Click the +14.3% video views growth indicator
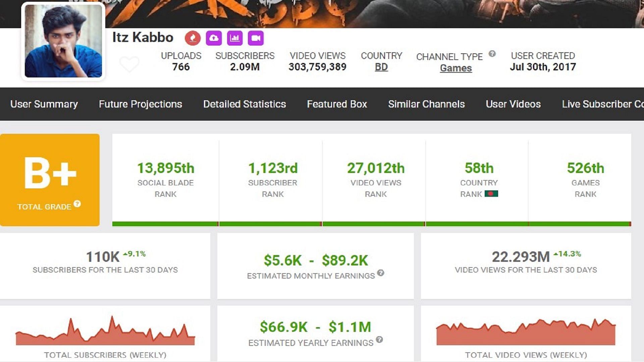Image resolution: width=644 pixels, height=362 pixels. 567,254
